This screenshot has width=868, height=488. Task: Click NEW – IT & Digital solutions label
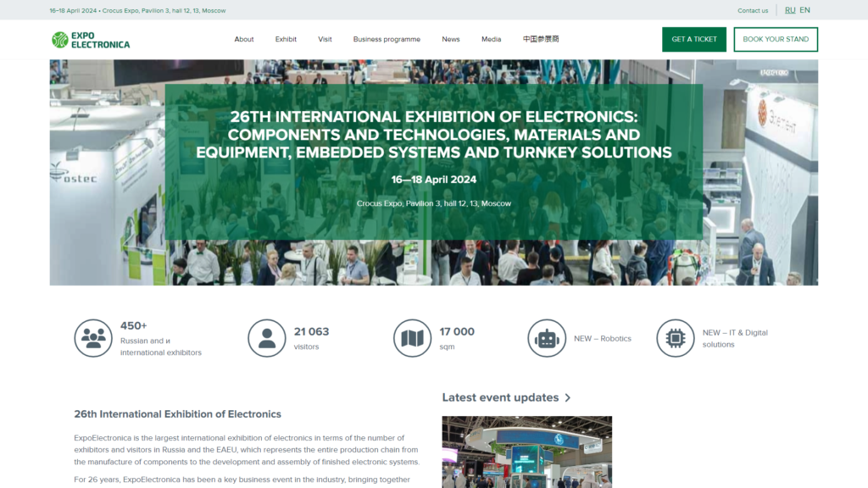pos(735,338)
